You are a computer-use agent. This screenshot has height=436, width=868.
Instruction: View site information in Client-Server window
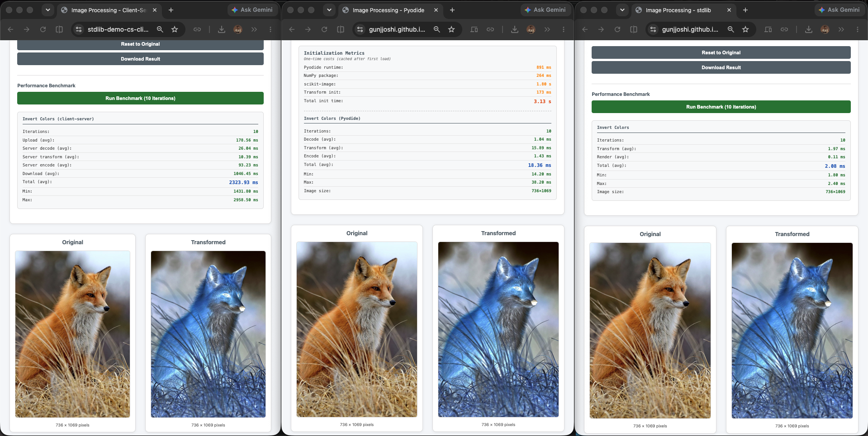click(x=79, y=29)
